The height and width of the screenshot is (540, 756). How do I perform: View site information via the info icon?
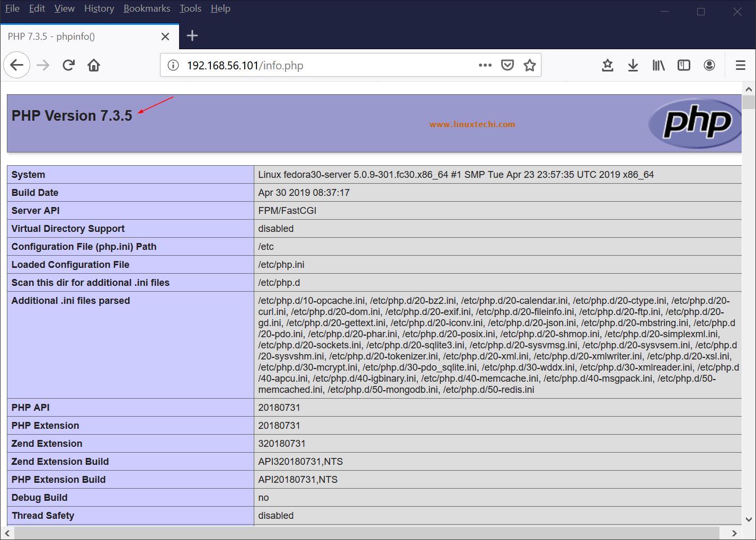172,65
